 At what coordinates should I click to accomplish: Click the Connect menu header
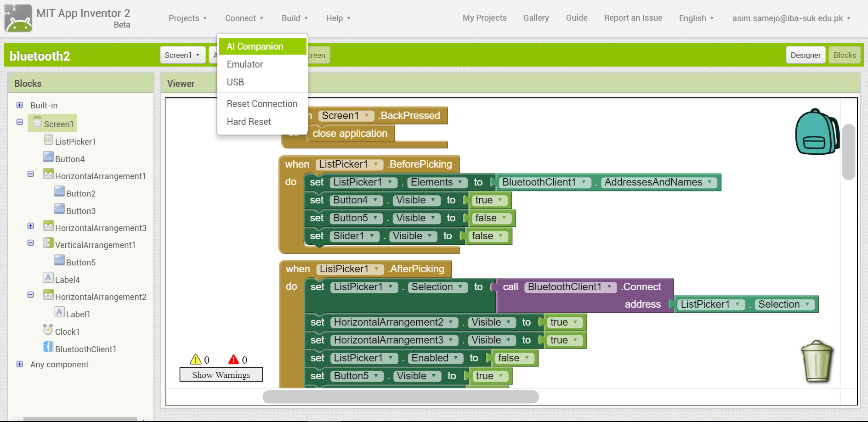click(244, 18)
